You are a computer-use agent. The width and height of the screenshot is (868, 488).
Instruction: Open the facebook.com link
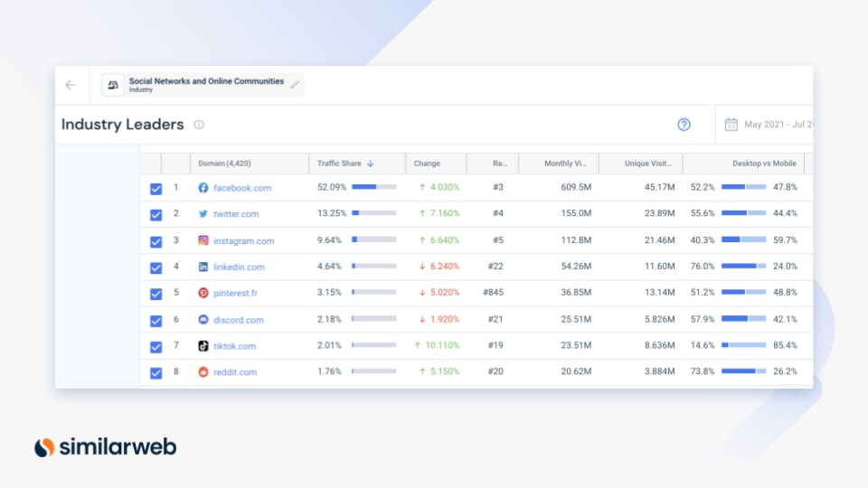242,188
